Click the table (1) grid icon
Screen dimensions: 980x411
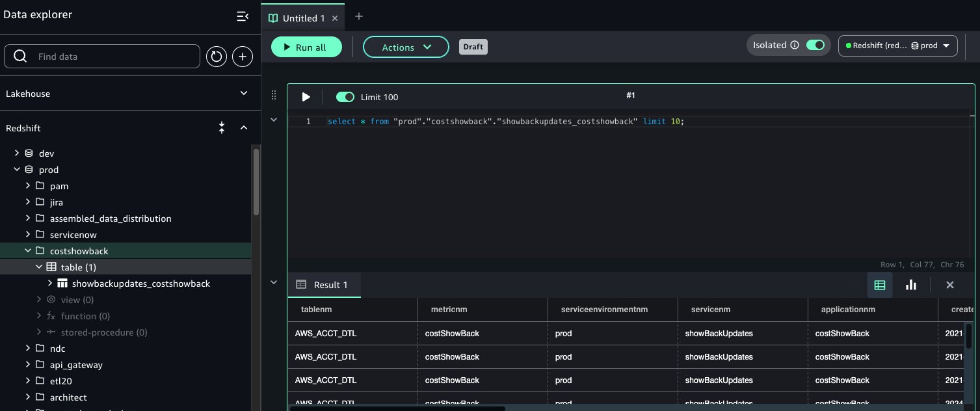(x=51, y=267)
